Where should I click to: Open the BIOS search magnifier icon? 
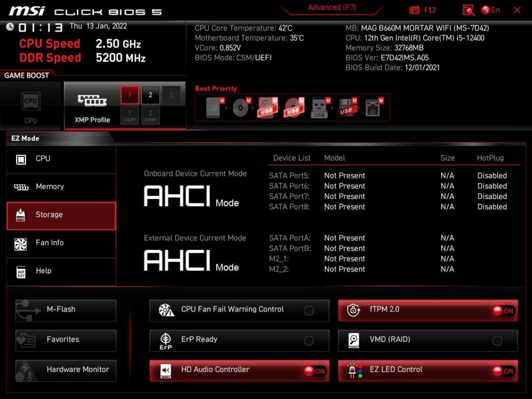(469, 10)
